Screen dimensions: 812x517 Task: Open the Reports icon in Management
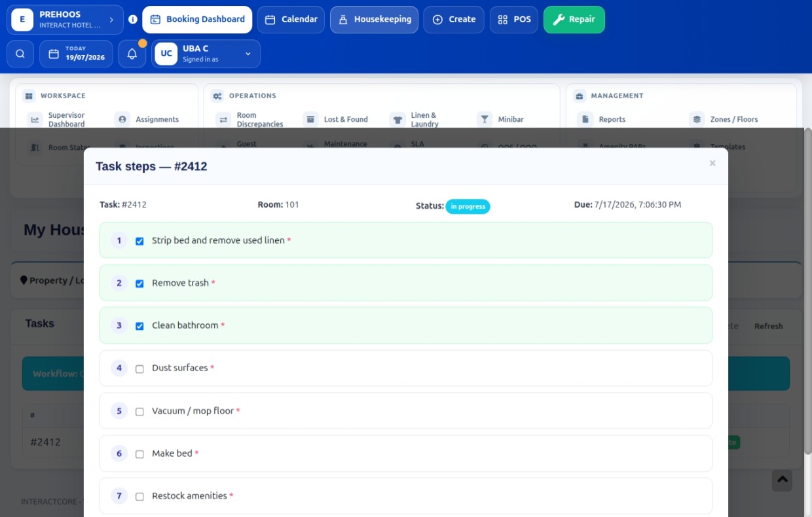pos(585,119)
